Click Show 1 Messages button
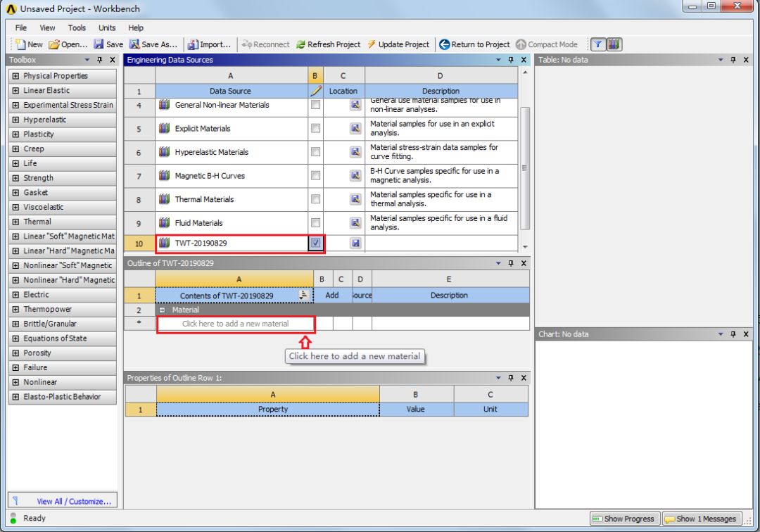 point(702,519)
